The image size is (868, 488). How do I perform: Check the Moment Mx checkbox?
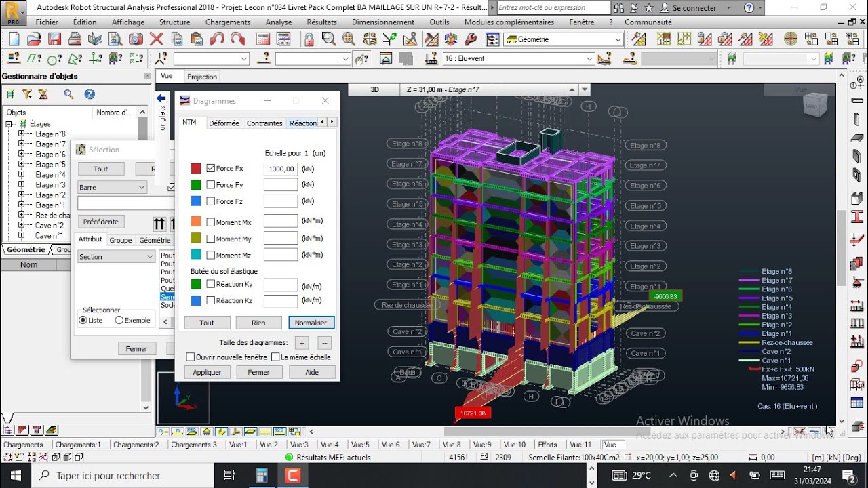point(211,222)
